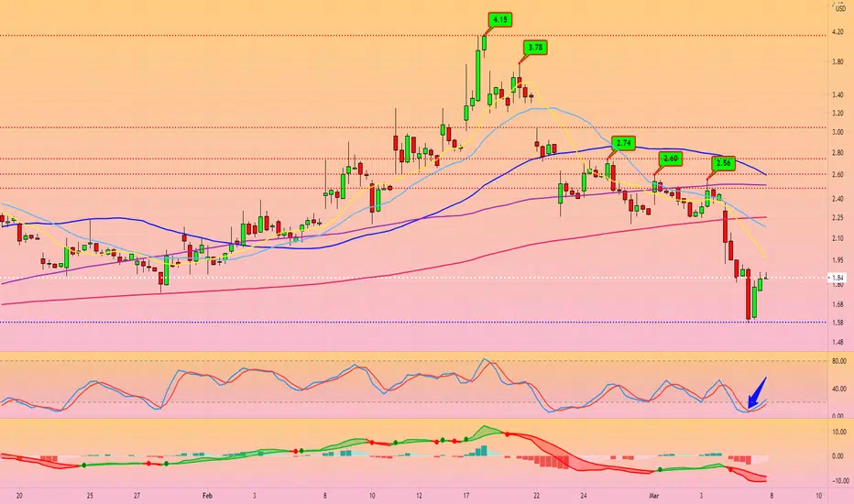Viewport: 854px width, 504px height.
Task: Select date 25 on the time axis
Action: (x=90, y=497)
